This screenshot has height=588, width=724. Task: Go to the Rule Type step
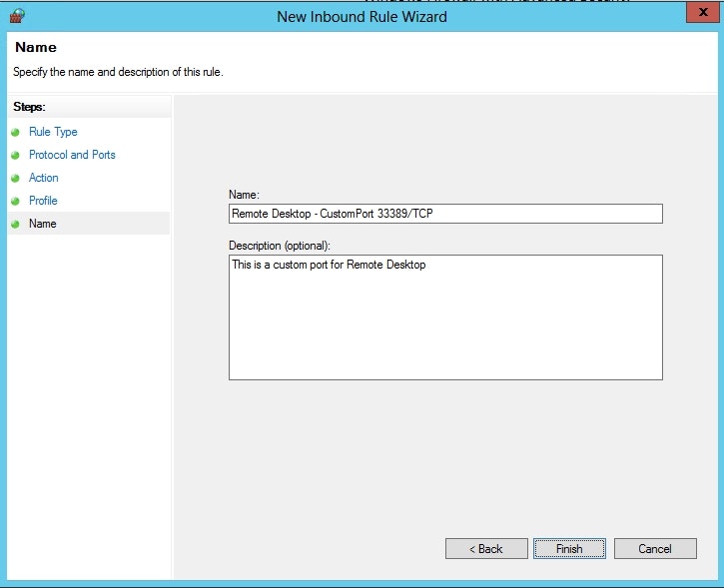[53, 132]
